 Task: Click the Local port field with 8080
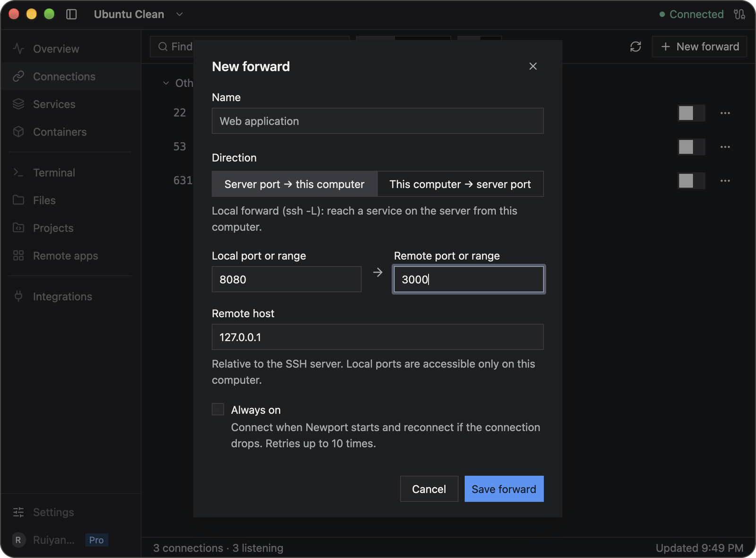tap(286, 279)
